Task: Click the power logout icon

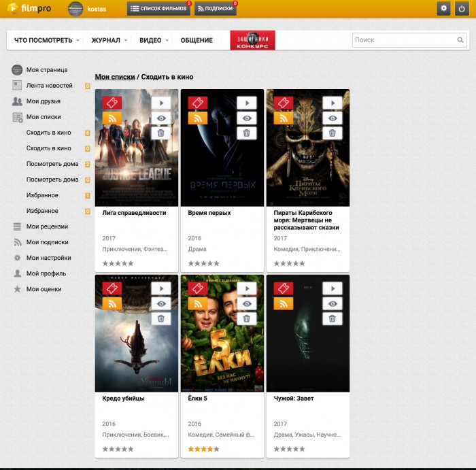Action: point(462,8)
